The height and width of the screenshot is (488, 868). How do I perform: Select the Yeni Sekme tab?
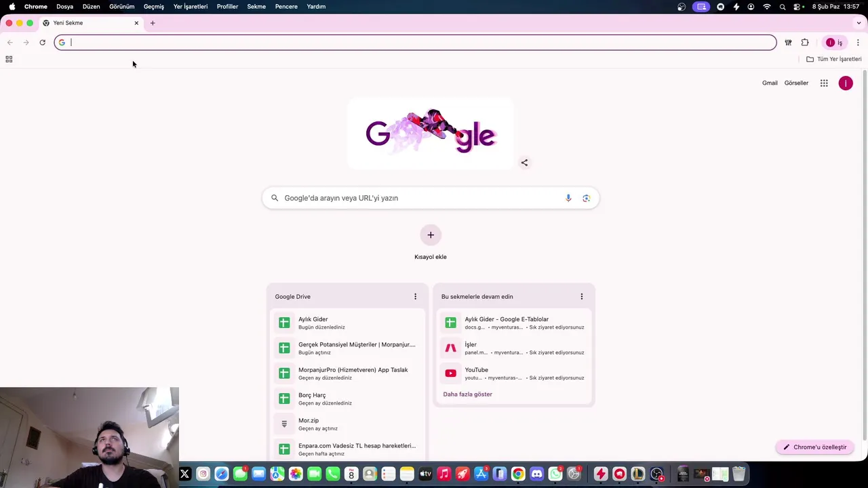click(91, 23)
